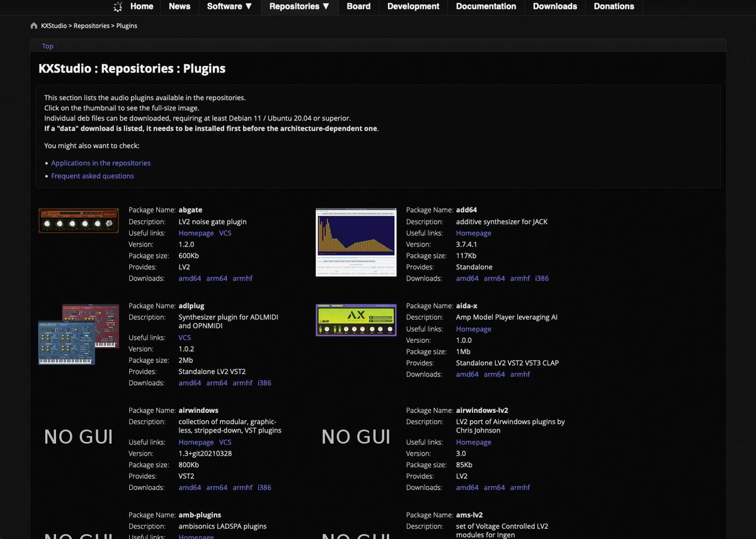756x539 pixels.
Task: Click the Top navigation link
Action: (47, 46)
